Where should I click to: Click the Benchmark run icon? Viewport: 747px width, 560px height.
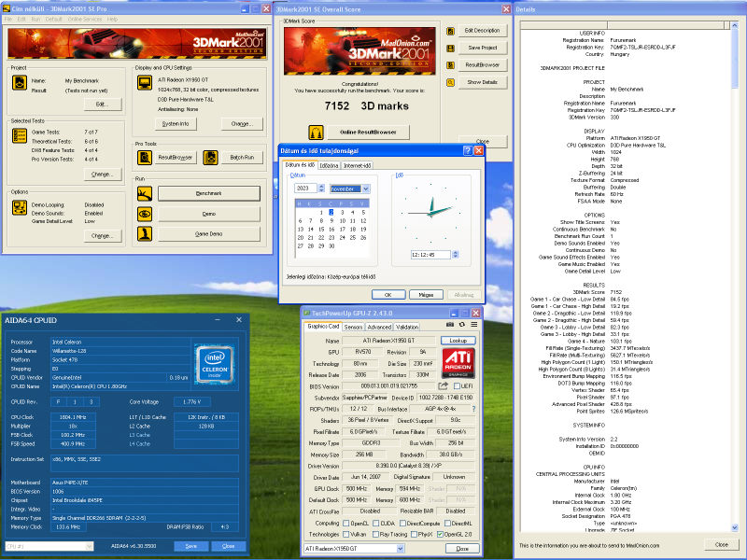click(x=145, y=193)
